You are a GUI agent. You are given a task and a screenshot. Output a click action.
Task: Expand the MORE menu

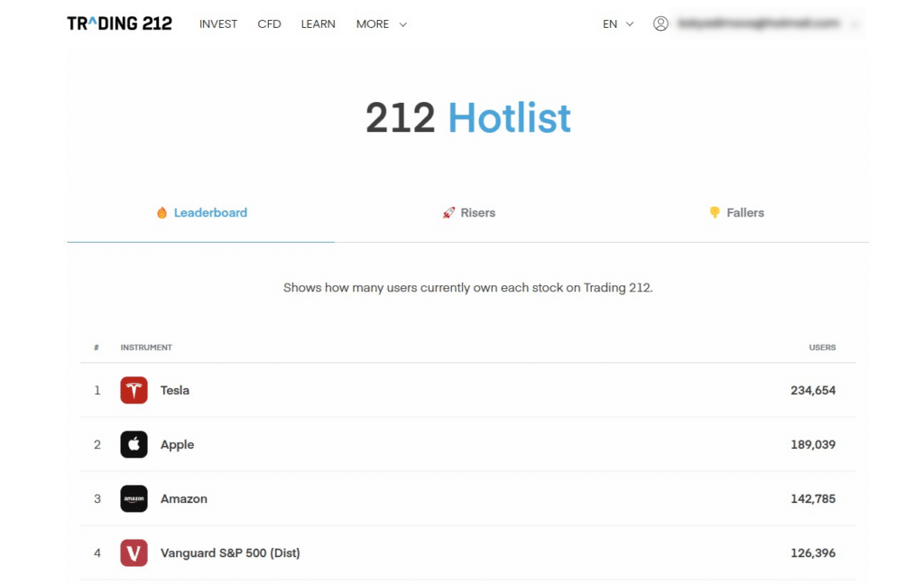pos(382,24)
